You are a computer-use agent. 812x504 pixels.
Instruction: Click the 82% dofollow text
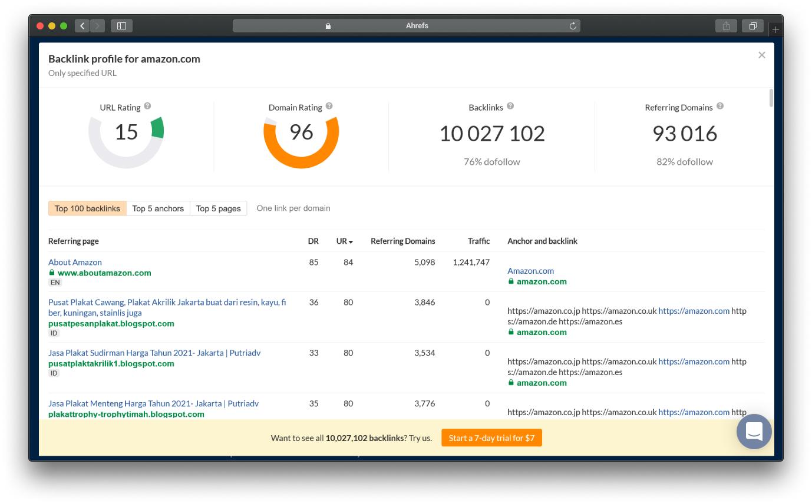pos(685,162)
